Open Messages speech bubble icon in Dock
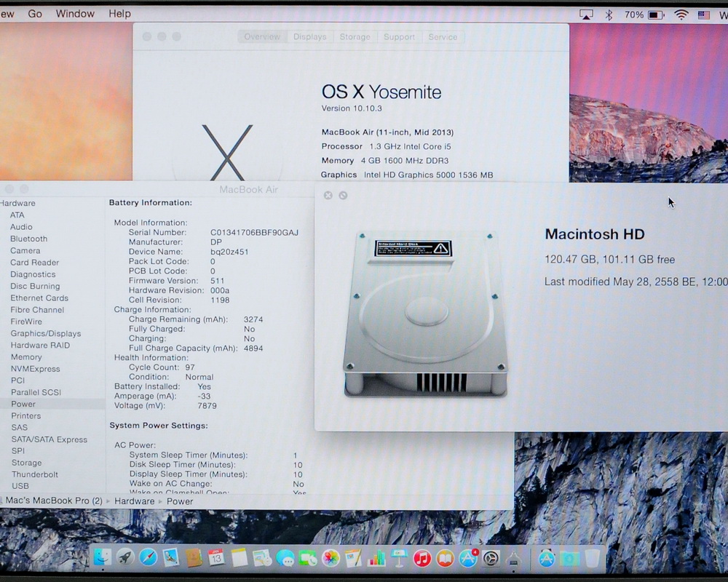728x582 pixels. 285,558
